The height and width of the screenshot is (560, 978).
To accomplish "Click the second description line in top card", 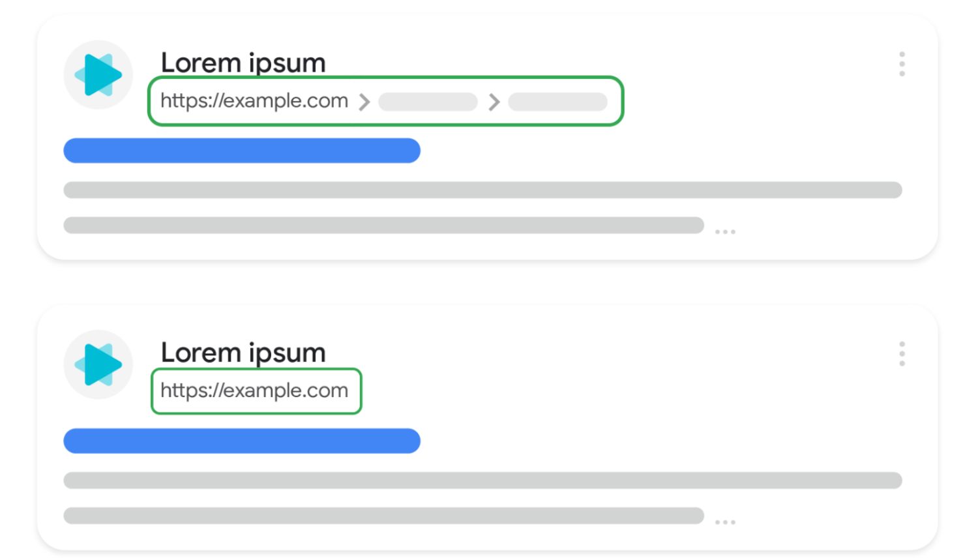I will click(383, 226).
